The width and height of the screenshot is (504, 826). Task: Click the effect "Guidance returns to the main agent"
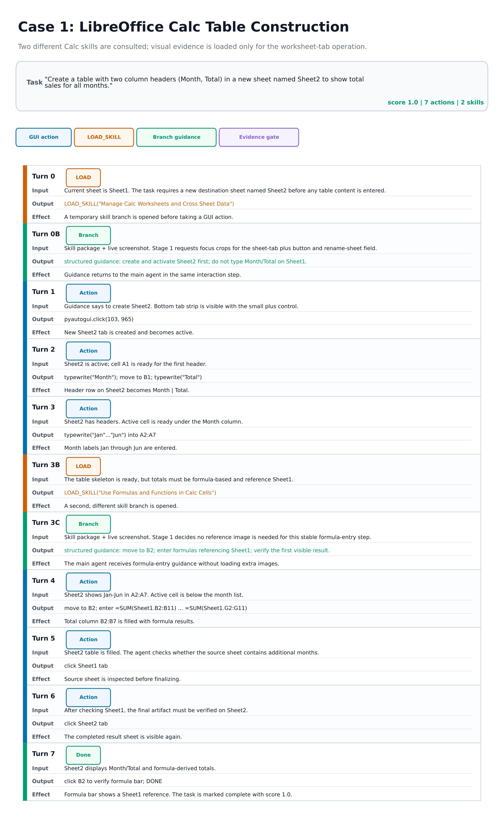153,275
